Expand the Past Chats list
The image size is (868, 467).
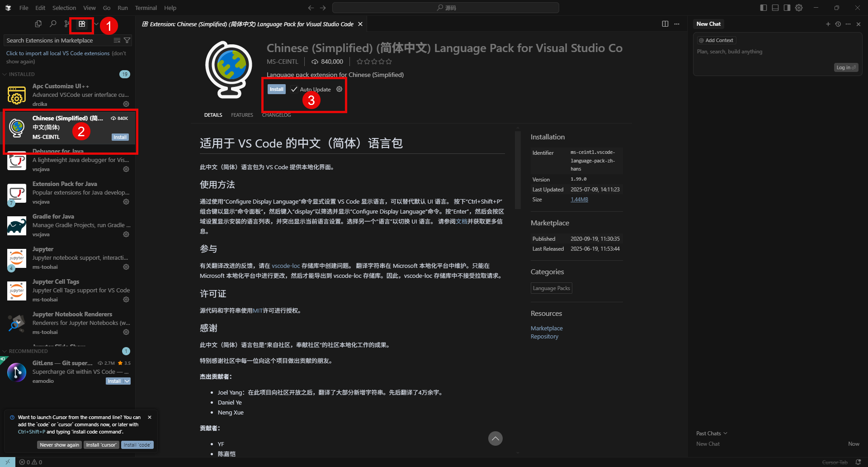click(x=712, y=433)
